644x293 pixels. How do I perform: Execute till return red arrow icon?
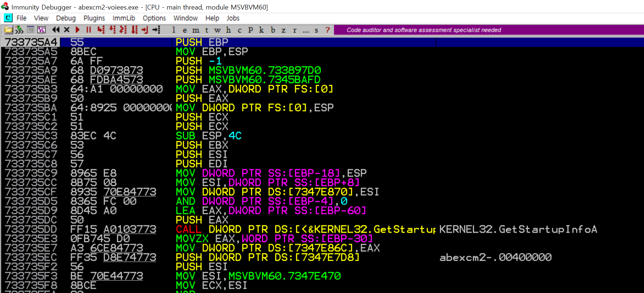pyautogui.click(x=145, y=30)
